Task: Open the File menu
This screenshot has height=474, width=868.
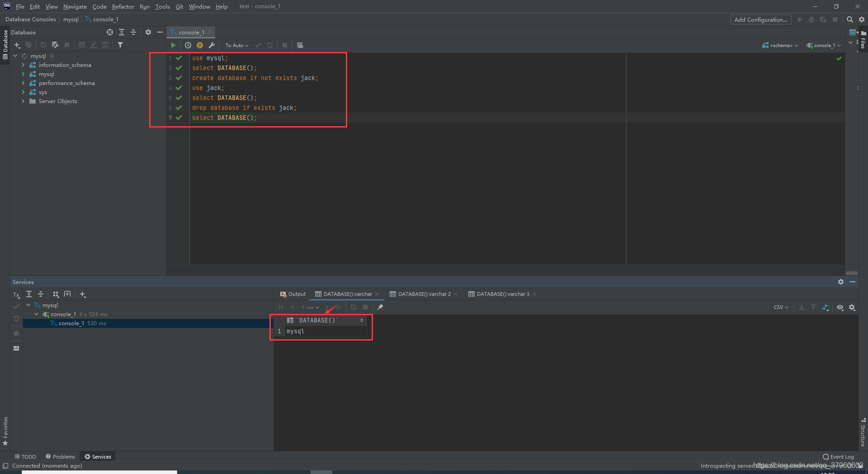Action: pos(20,6)
